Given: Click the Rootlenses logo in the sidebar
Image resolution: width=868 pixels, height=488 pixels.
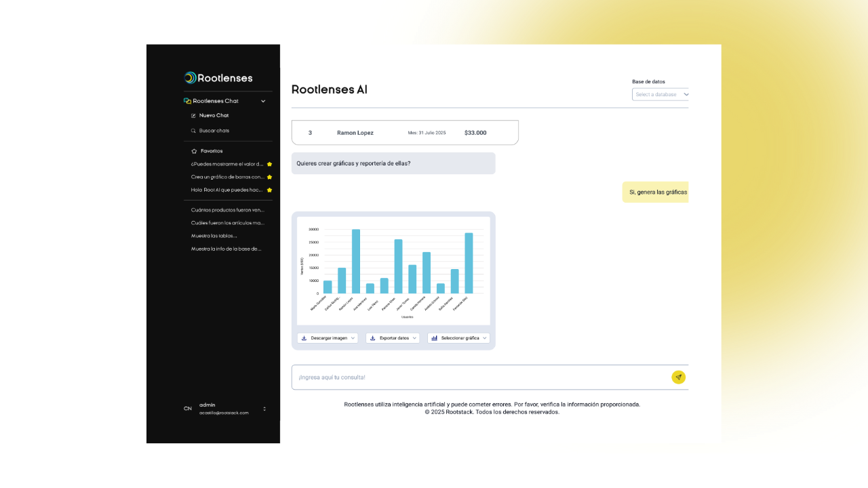Looking at the screenshot, I should [217, 77].
